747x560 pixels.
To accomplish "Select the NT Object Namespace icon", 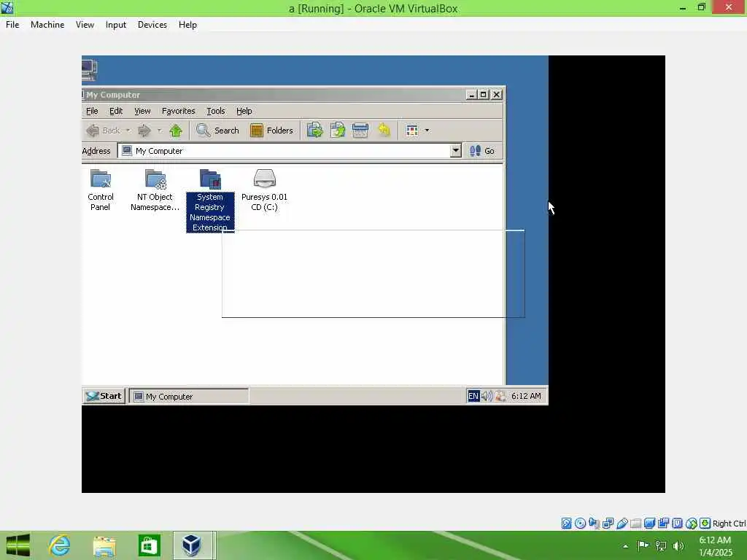I will coord(155,190).
